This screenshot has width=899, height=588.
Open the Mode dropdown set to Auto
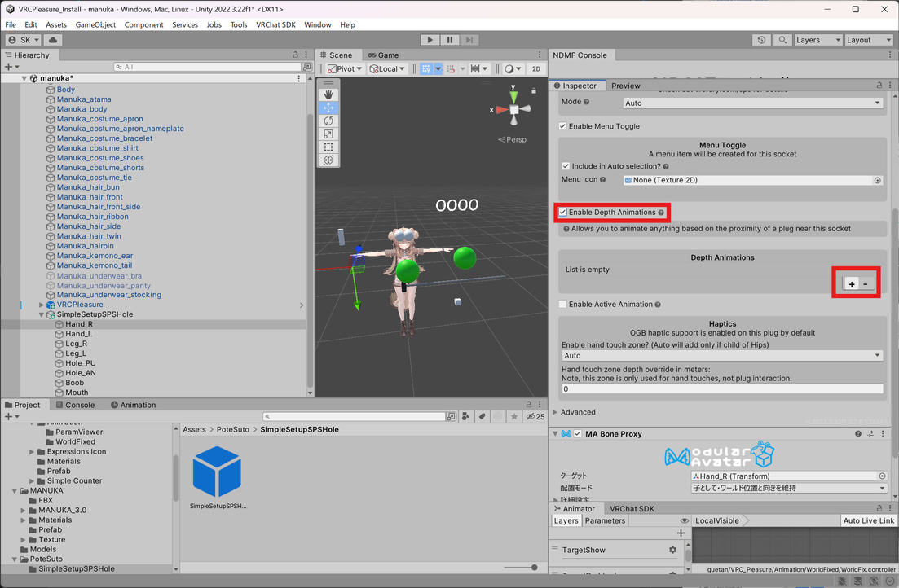pos(753,103)
